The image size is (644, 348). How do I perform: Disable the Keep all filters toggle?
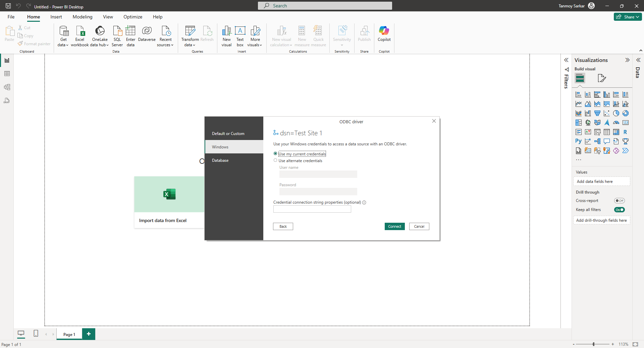[x=619, y=210]
